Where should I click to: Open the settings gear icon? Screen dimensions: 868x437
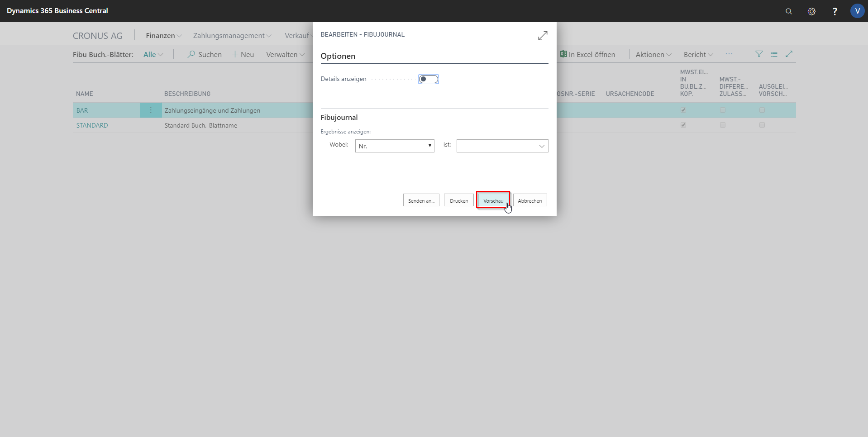tap(811, 11)
